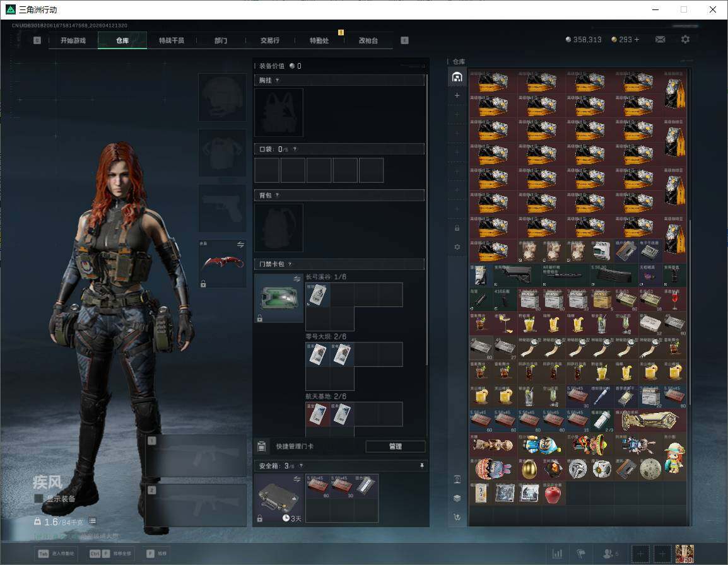This screenshot has width=728, height=565.
Task: Click the first empty pocket slot
Action: 267,170
